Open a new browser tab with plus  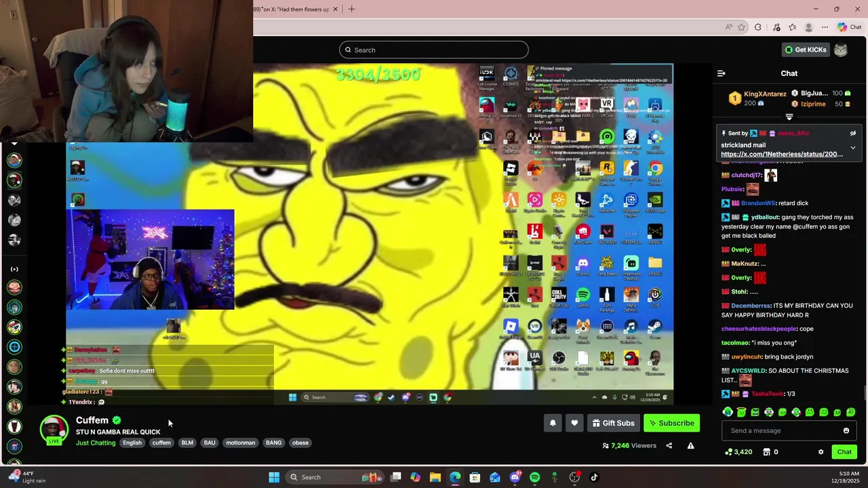click(x=351, y=9)
